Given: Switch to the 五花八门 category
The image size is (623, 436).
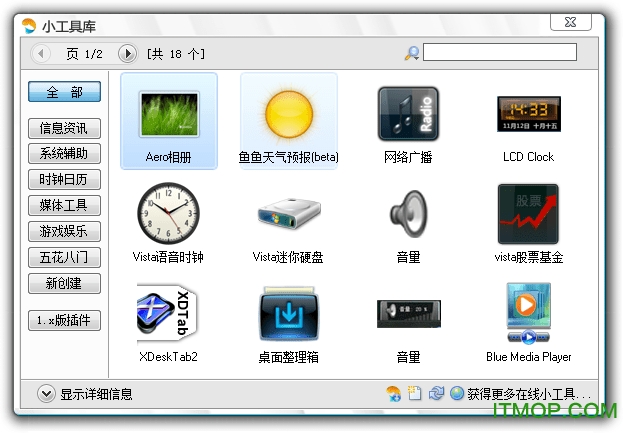Looking at the screenshot, I should click(x=64, y=257).
